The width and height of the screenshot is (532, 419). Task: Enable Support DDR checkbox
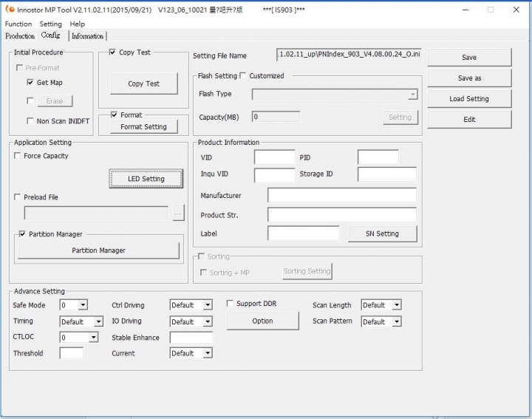click(230, 303)
